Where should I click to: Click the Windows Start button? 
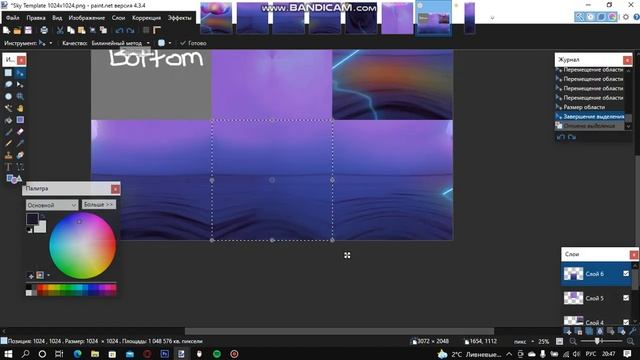8,353
